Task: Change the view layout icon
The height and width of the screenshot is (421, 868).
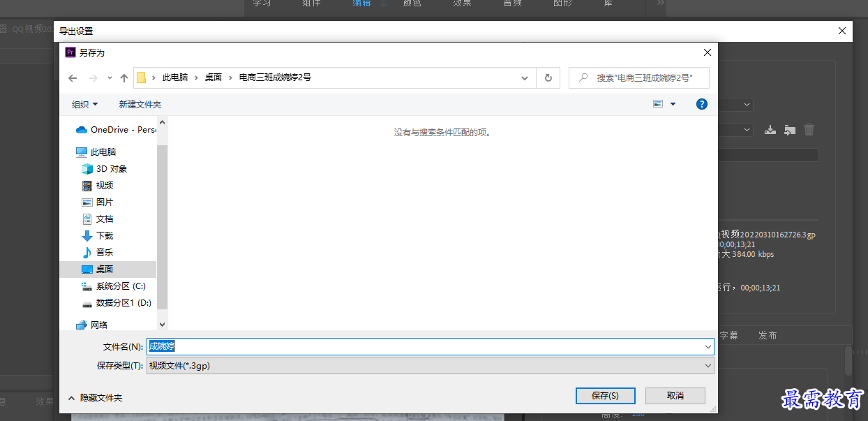Action: (x=657, y=104)
